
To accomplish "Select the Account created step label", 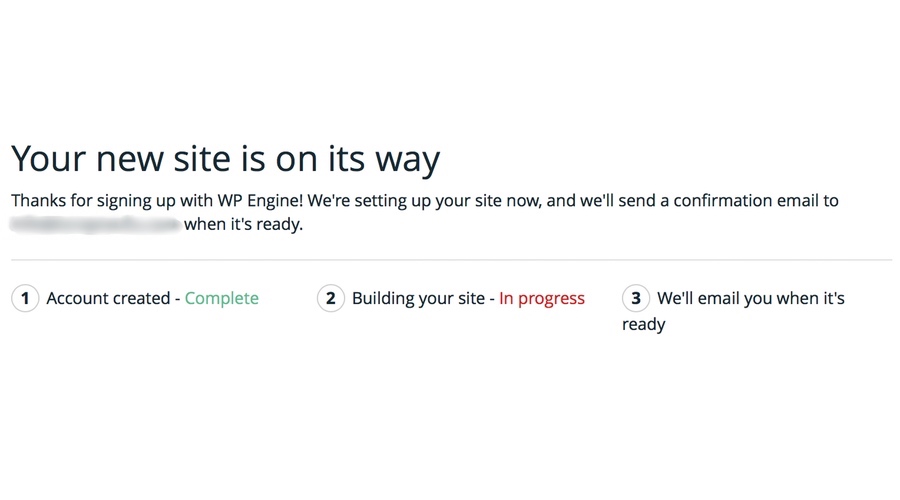I will (x=108, y=299).
